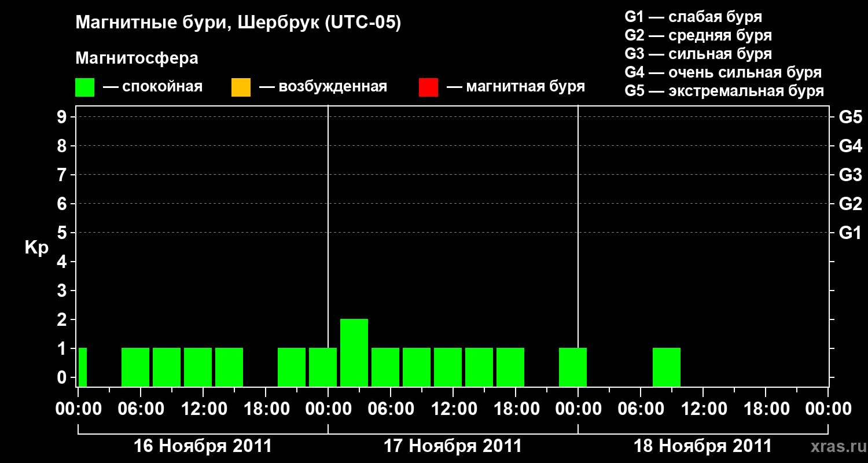Click the 12:00 time label under 18 Ноября
Image resolution: width=868 pixels, height=463 pixels.
(703, 409)
